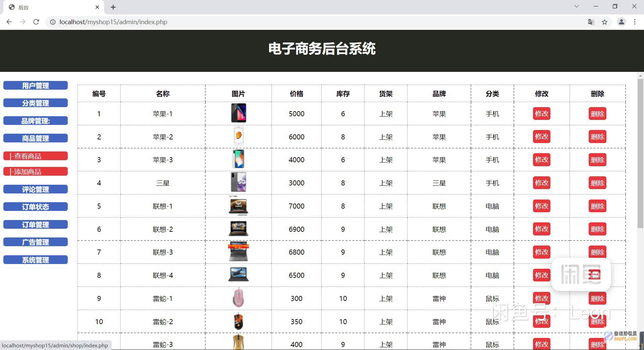This screenshot has height=350, width=644.
Task: Edit product 苹果-2 with 修改 button
Action: click(x=541, y=136)
